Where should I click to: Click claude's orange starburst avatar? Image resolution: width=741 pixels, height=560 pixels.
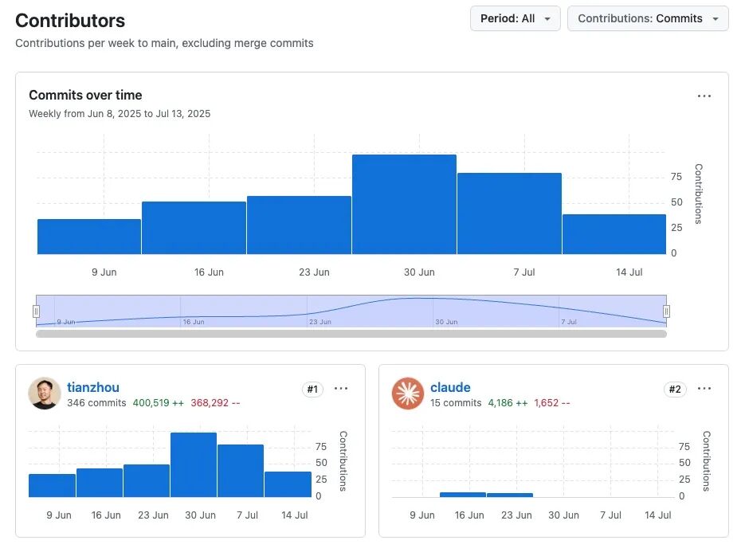tap(408, 394)
